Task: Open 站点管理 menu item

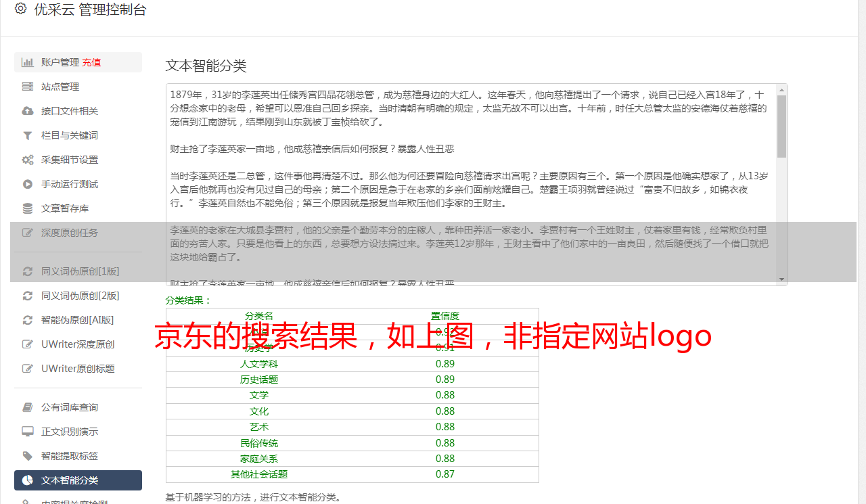Action: coord(78,87)
